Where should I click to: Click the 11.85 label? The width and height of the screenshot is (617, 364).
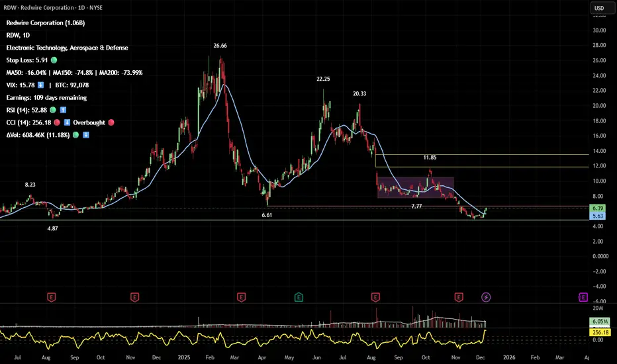click(x=430, y=158)
